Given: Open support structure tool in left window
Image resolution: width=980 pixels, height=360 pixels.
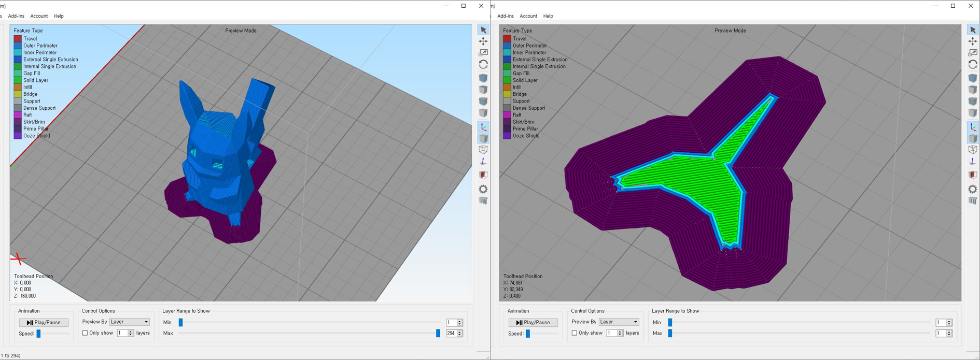Looking at the screenshot, I should coord(483,201).
